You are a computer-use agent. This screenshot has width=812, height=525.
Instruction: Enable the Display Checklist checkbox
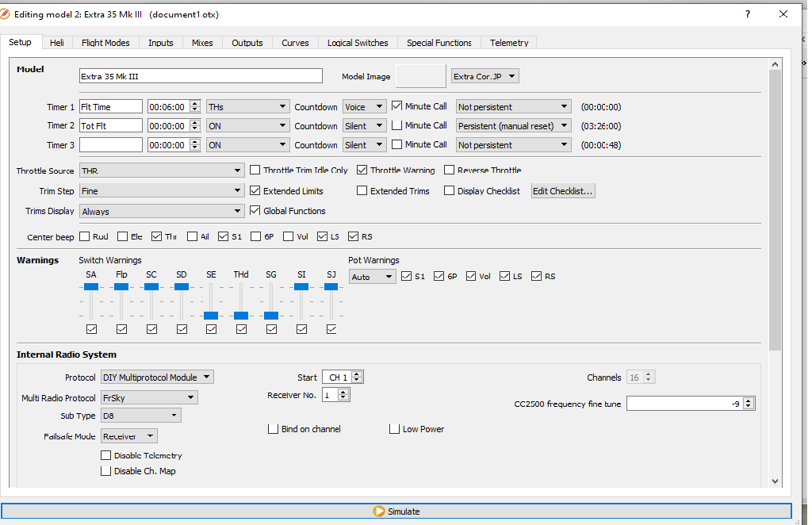pyautogui.click(x=449, y=190)
